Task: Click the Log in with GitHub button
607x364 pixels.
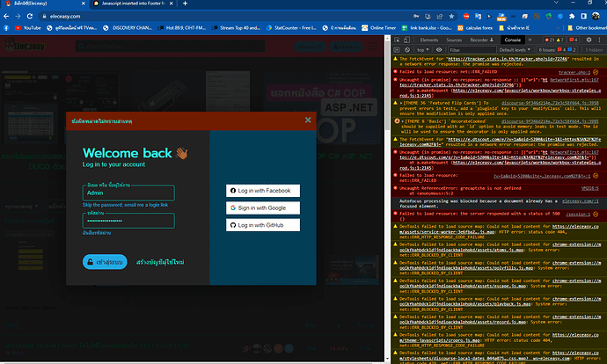Action: [263, 225]
